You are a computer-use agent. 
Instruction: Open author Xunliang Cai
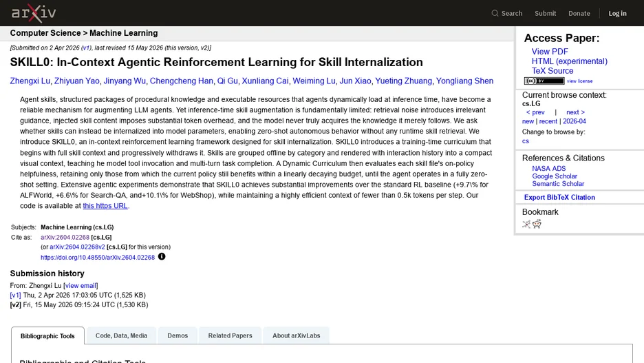pos(265,81)
